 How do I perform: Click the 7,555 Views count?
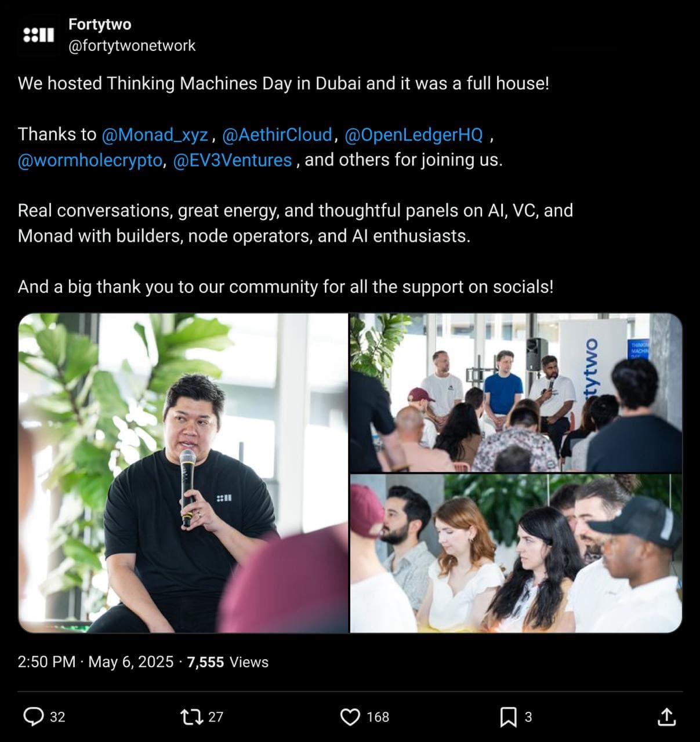pyautogui.click(x=228, y=662)
